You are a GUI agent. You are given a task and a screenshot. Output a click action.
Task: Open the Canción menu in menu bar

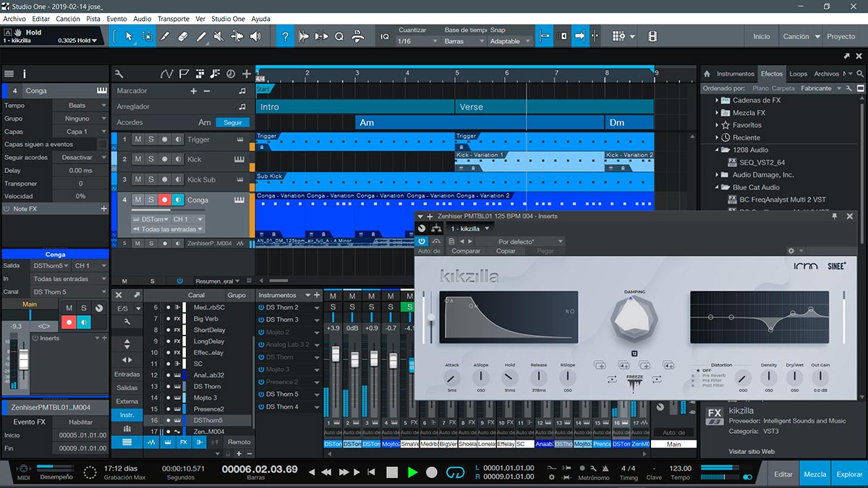pyautogui.click(x=68, y=19)
